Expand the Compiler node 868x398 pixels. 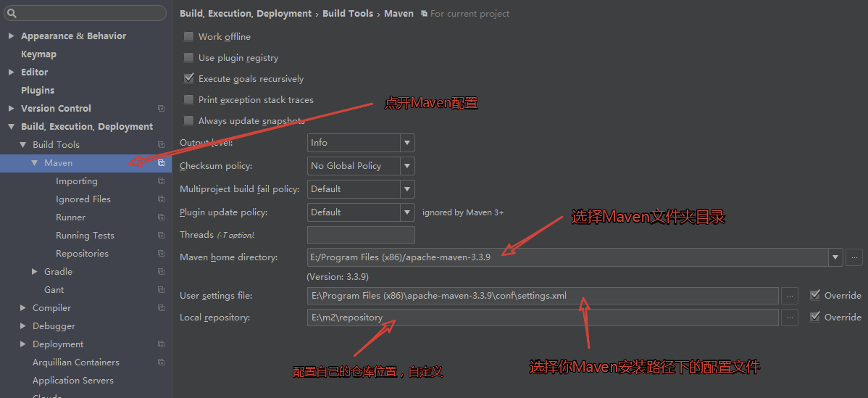click(x=22, y=308)
